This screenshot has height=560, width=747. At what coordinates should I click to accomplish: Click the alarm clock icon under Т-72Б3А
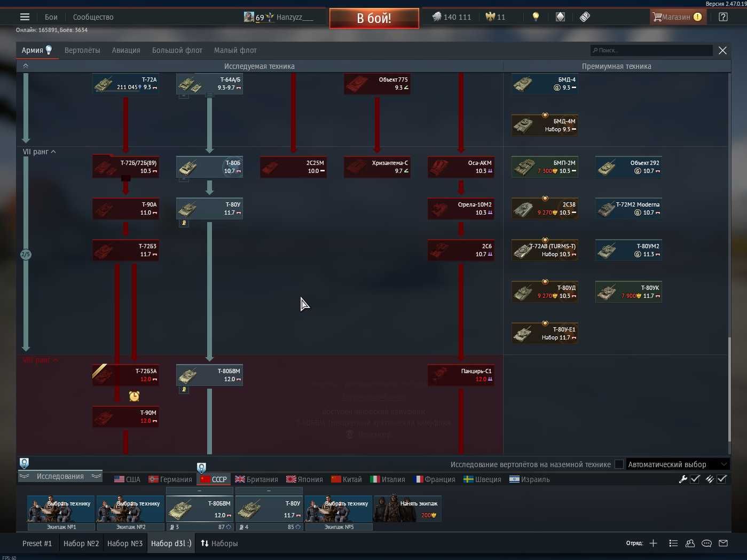pos(134,396)
